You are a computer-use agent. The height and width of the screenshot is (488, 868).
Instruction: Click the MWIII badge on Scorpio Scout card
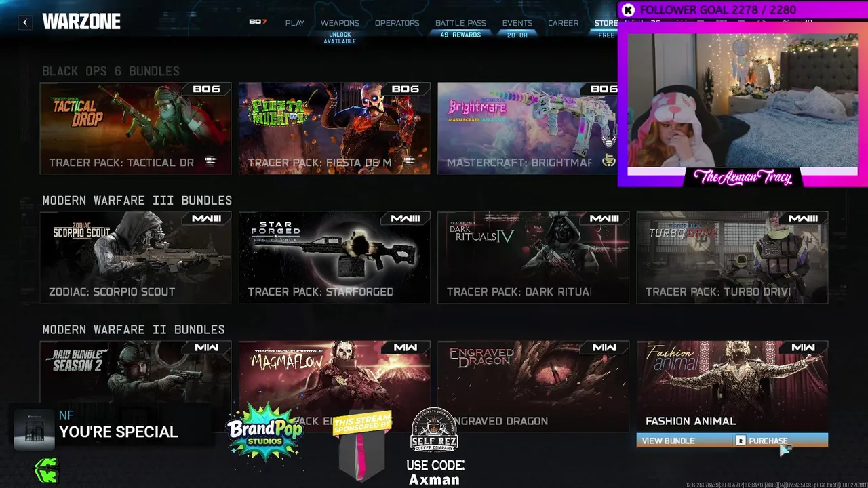pos(206,218)
